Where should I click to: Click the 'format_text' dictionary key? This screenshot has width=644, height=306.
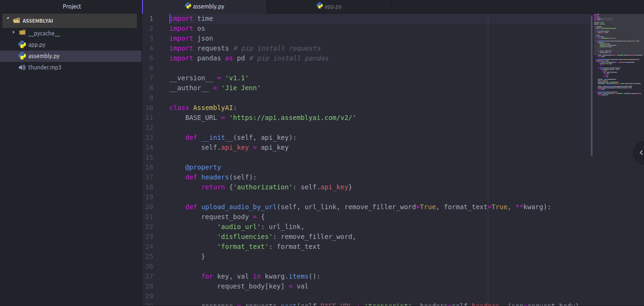pyautogui.click(x=243, y=246)
